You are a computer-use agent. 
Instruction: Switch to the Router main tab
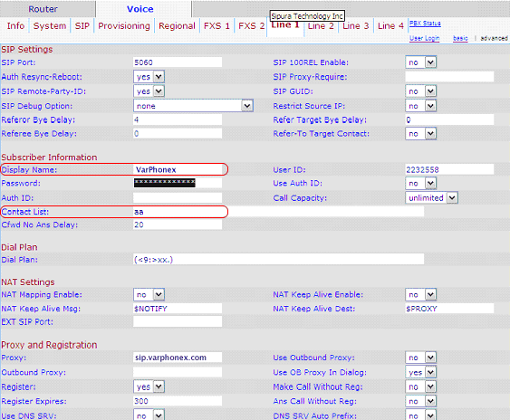[43, 9]
